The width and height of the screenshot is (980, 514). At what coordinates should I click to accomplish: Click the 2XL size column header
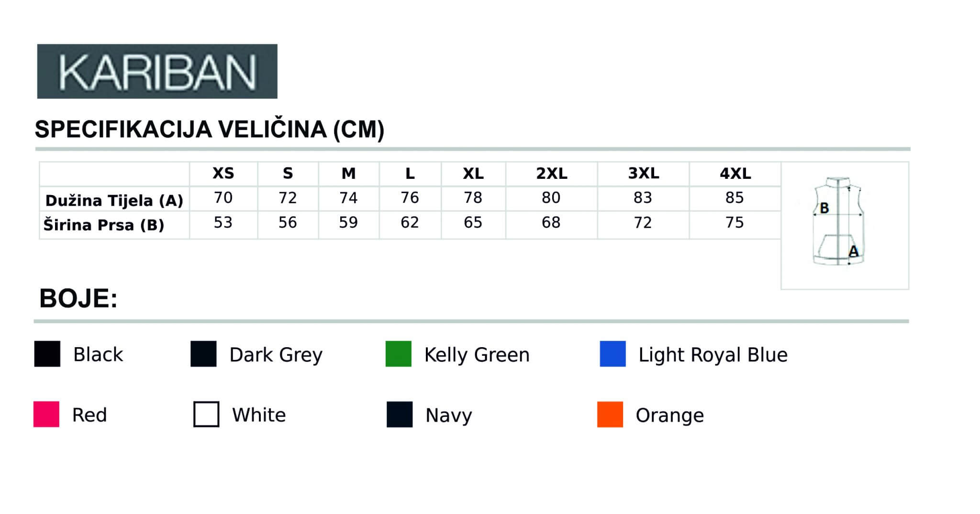552,173
